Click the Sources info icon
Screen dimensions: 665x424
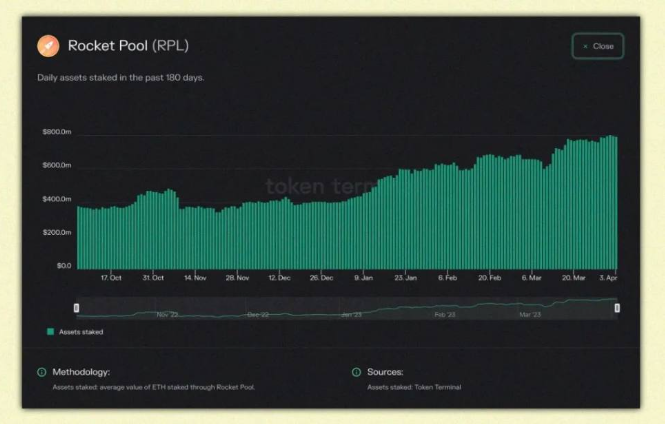coord(356,372)
